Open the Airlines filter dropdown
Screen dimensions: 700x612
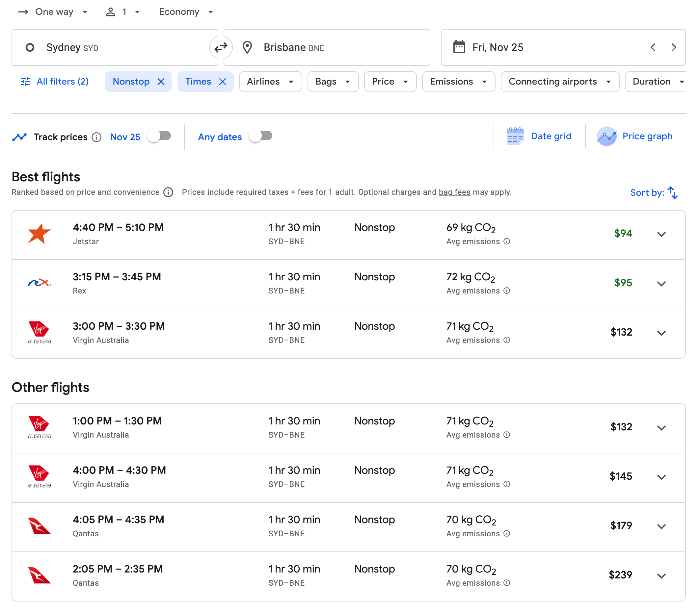[270, 82]
